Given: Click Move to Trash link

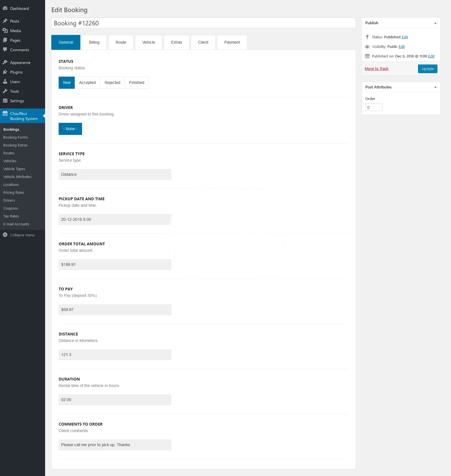Looking at the screenshot, I should 376,69.
